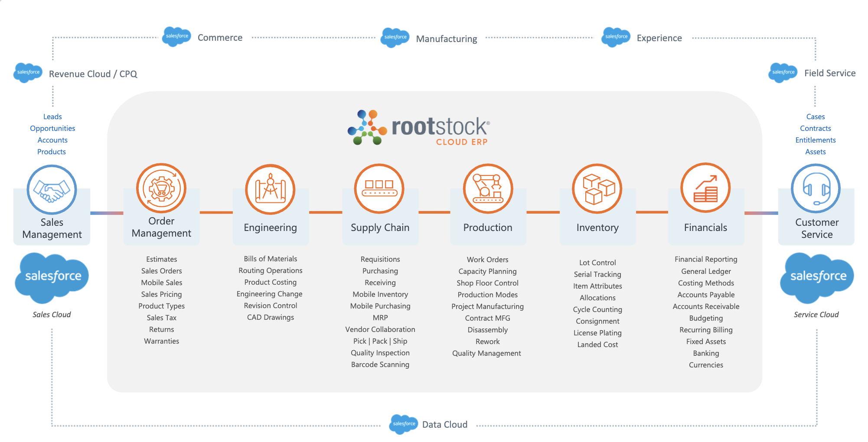
Task: Click the Sales Management heading
Action: pos(52,228)
